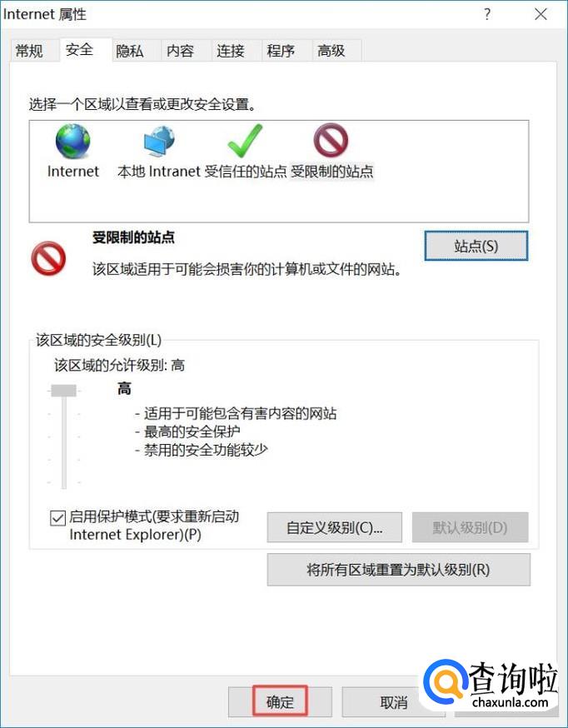Click 将所有区域重置为默认级别(R) button
Image resolution: width=568 pixels, height=728 pixels.
coord(399,570)
